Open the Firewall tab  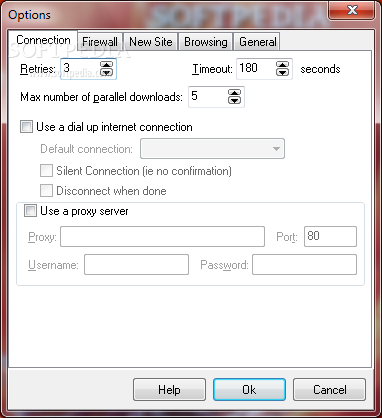point(100,42)
